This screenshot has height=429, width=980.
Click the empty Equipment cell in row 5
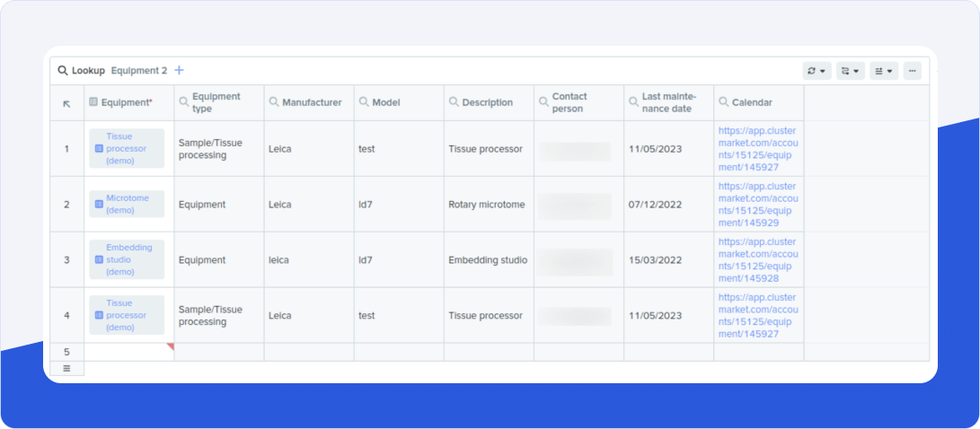129,352
